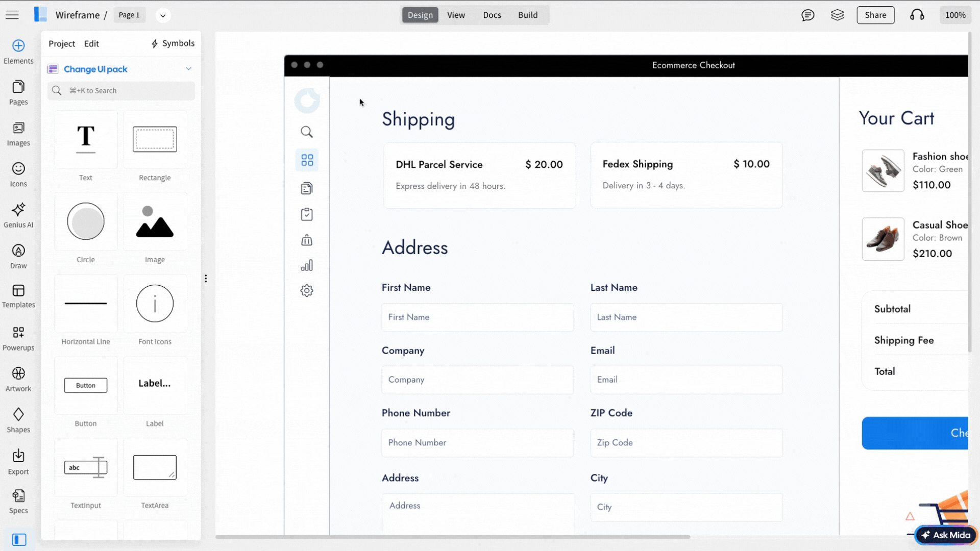Open the Images panel
Viewport: 980px width, 551px height.
[x=18, y=134]
